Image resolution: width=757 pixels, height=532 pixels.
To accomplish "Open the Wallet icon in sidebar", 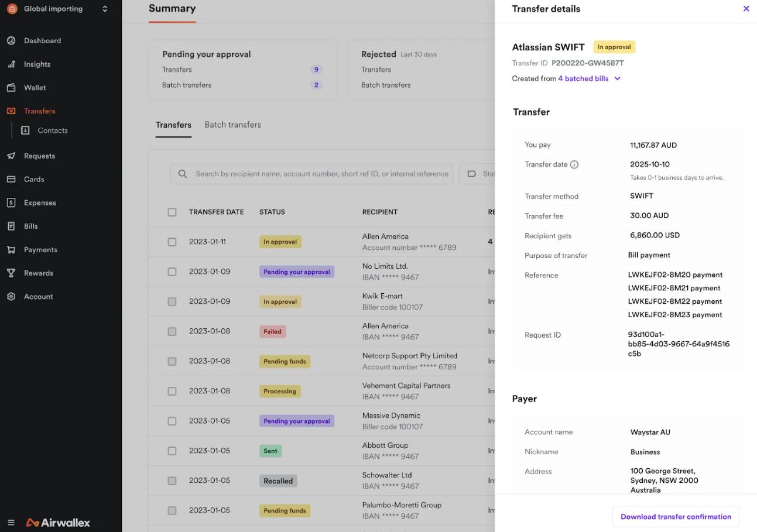I will [11, 88].
